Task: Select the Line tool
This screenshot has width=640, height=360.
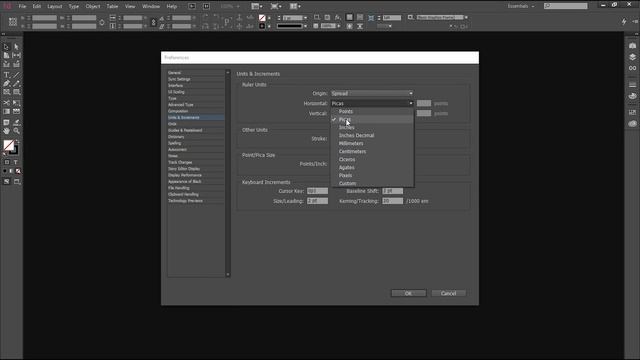Action: pyautogui.click(x=16, y=75)
